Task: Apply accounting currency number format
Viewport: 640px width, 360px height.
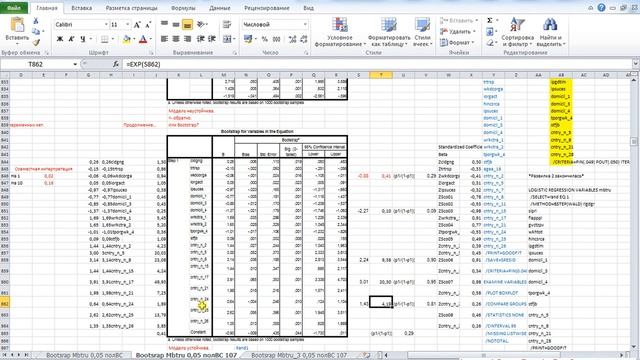Action: [x=249, y=39]
